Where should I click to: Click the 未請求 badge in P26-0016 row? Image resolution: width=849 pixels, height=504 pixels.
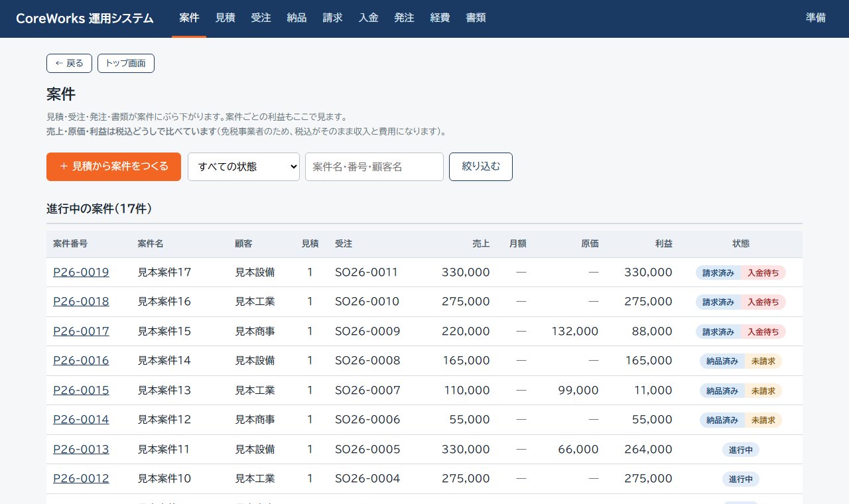(763, 361)
